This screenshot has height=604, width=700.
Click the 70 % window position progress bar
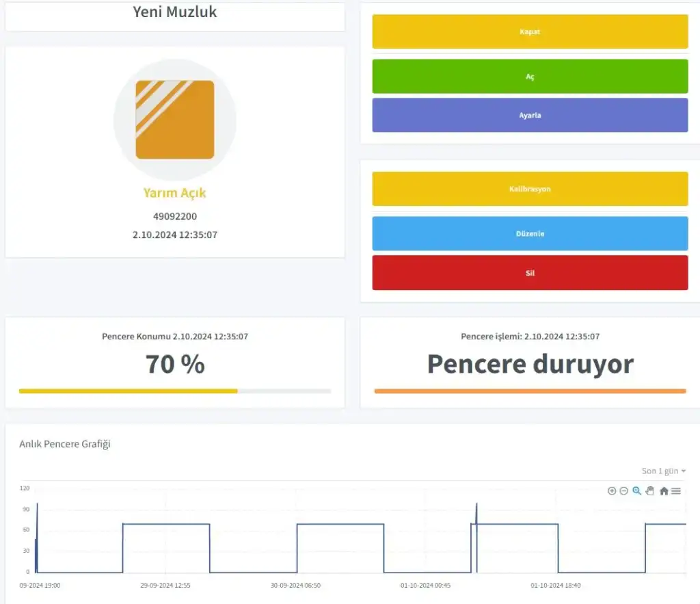point(175,391)
